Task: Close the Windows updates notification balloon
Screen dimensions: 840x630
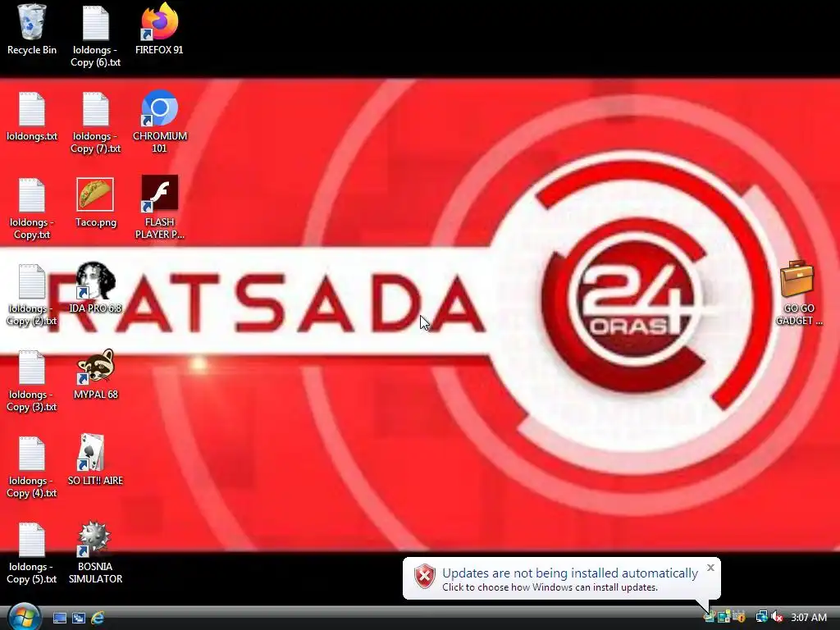Action: 710,568
